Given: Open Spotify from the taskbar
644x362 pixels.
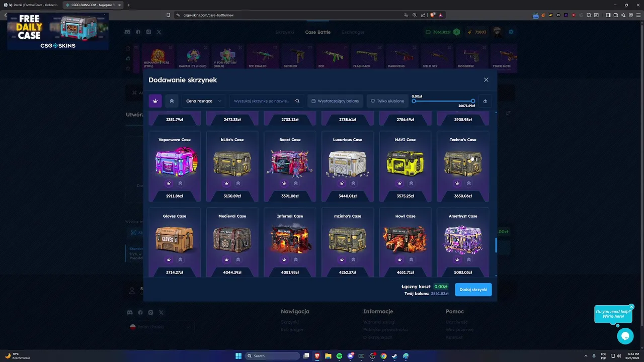Looking at the screenshot, I should pos(339,356).
